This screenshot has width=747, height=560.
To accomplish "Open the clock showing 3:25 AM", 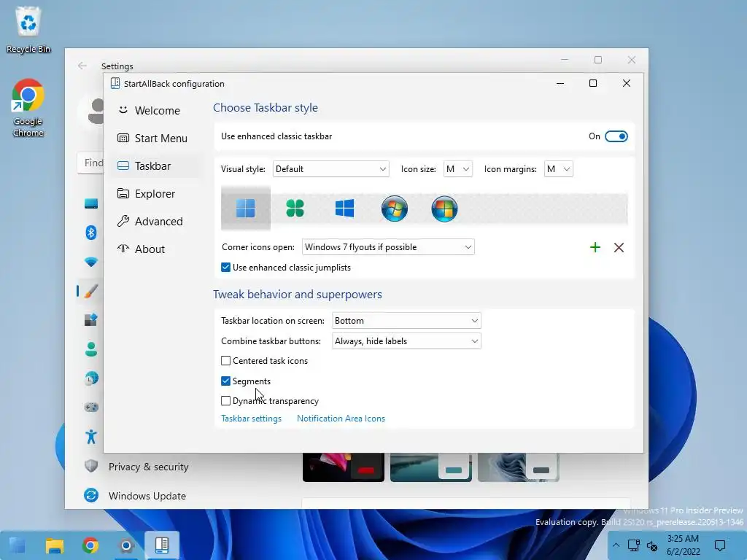I will (x=683, y=545).
